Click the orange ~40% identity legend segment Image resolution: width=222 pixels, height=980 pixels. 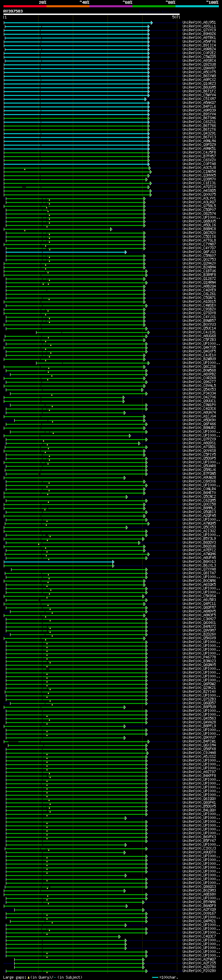pos(68,6)
